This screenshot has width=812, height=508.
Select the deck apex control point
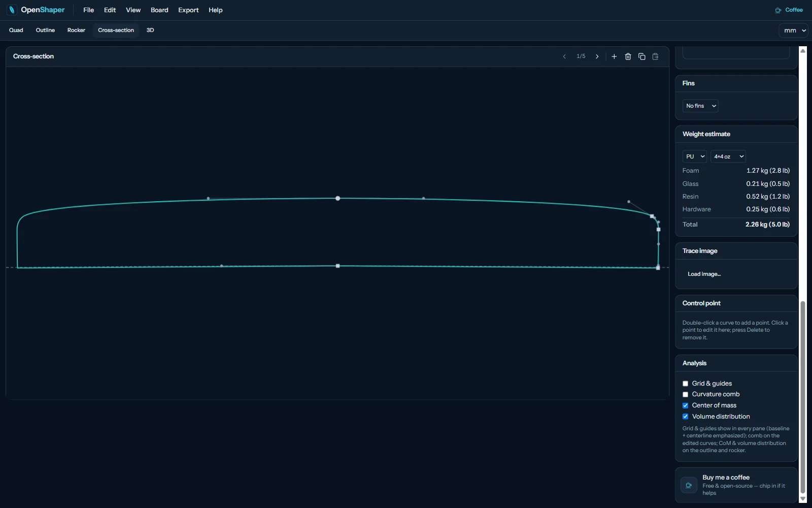click(338, 198)
